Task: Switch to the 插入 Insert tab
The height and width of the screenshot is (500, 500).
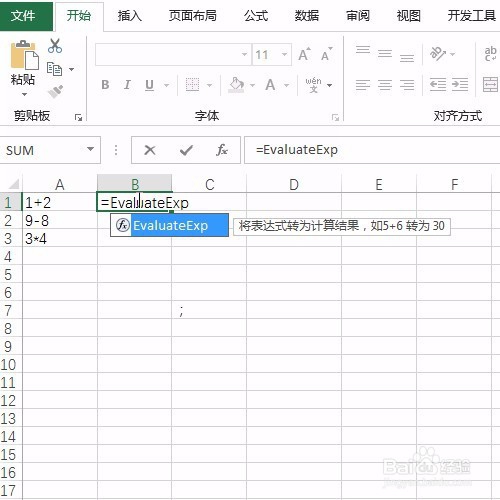Action: 130,16
